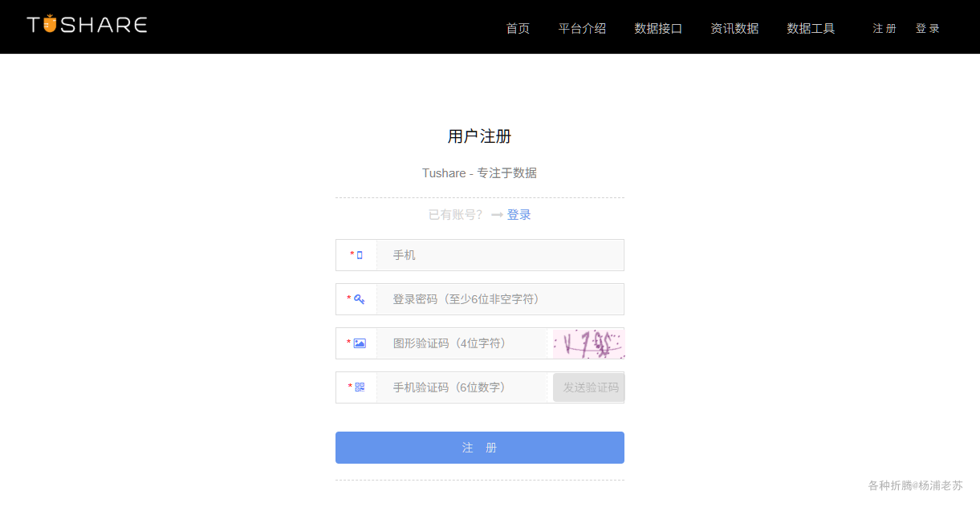The width and height of the screenshot is (980, 507).
Task: Click 登录 link in the top navigation
Action: tap(927, 28)
